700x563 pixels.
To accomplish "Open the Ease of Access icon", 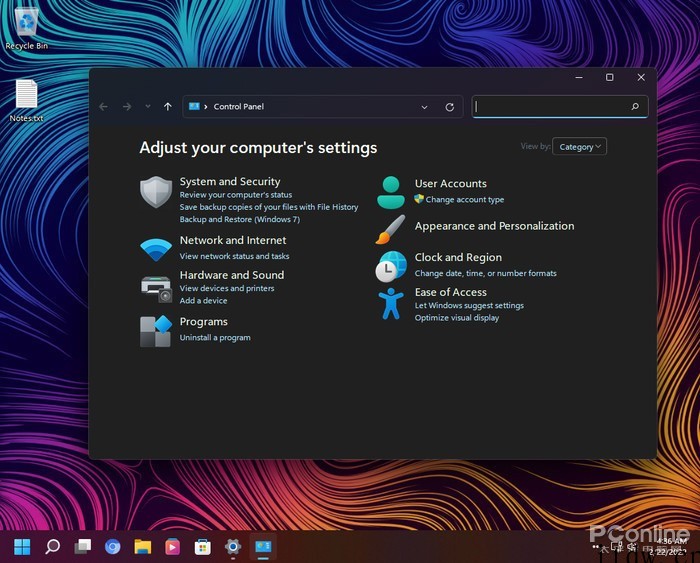I will [x=391, y=304].
